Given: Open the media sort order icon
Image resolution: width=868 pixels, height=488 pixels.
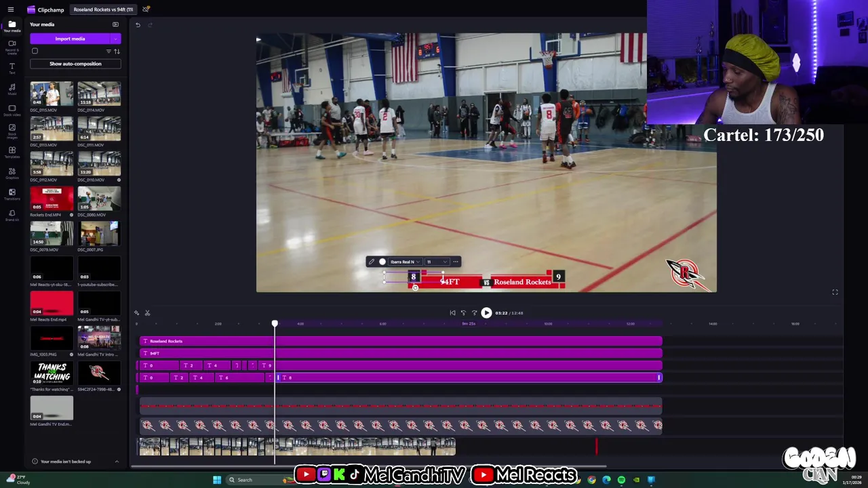Looking at the screenshot, I should (117, 52).
